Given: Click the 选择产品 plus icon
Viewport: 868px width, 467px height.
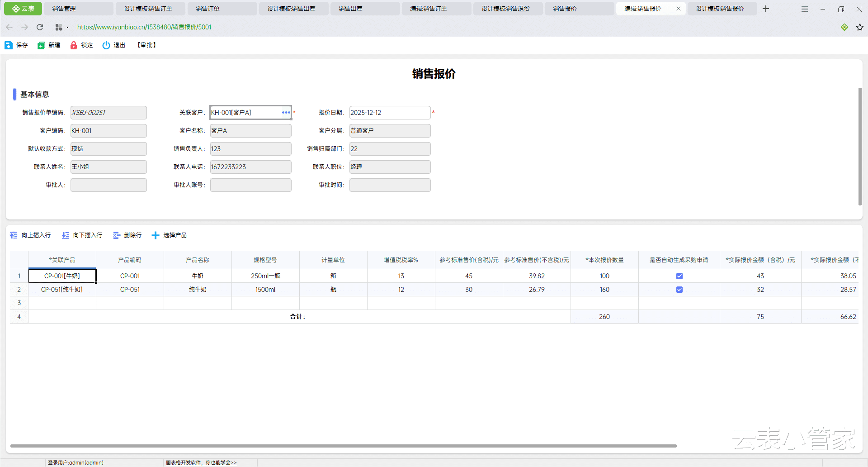Looking at the screenshot, I should tap(156, 235).
